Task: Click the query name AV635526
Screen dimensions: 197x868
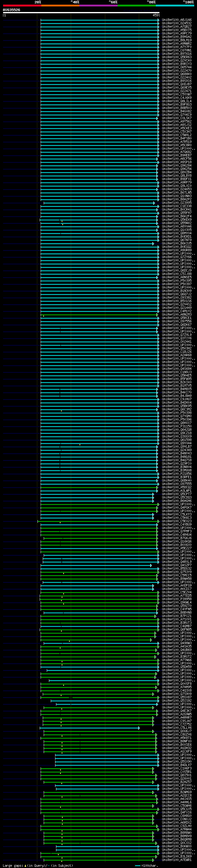Action: [x=11, y=10]
